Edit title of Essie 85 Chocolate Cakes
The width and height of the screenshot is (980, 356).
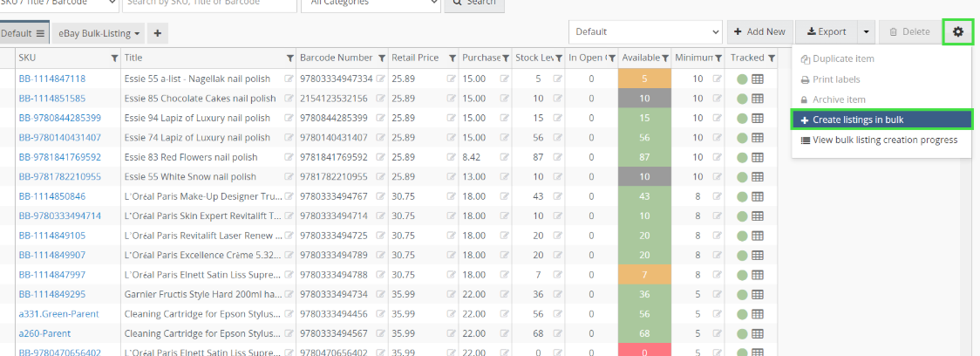tap(288, 99)
